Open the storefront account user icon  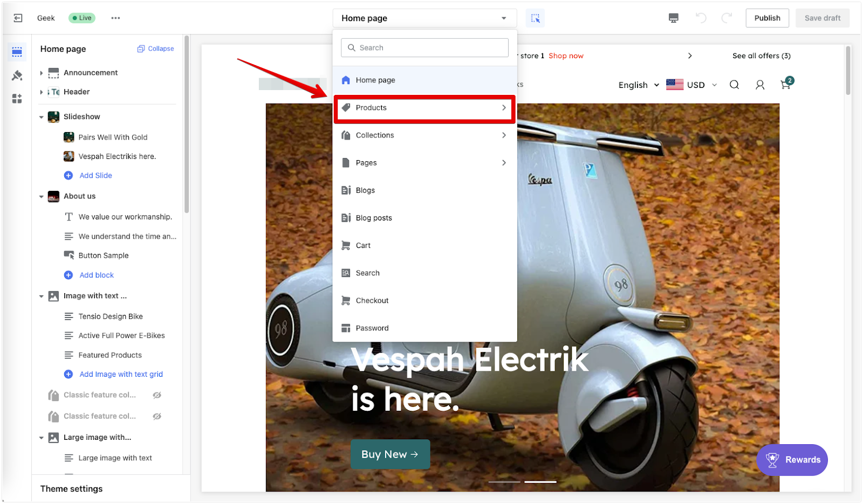pos(760,85)
